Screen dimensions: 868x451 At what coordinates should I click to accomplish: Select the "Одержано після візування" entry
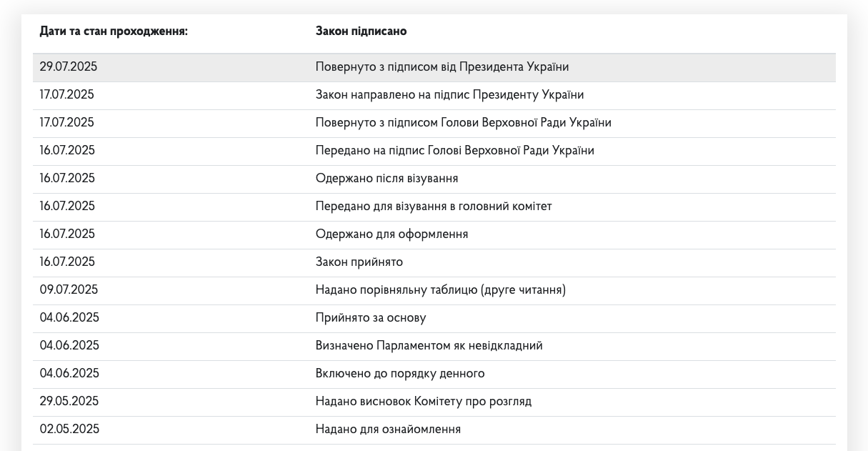386,179
